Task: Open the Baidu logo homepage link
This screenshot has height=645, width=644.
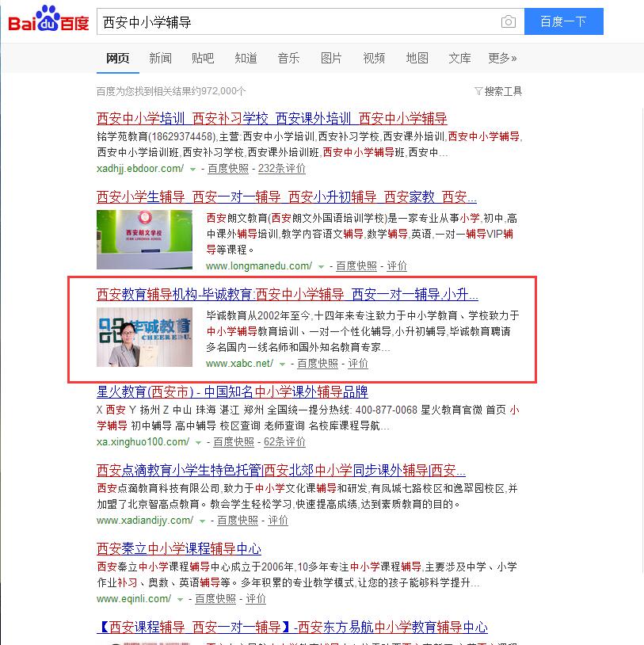Action: point(48,19)
